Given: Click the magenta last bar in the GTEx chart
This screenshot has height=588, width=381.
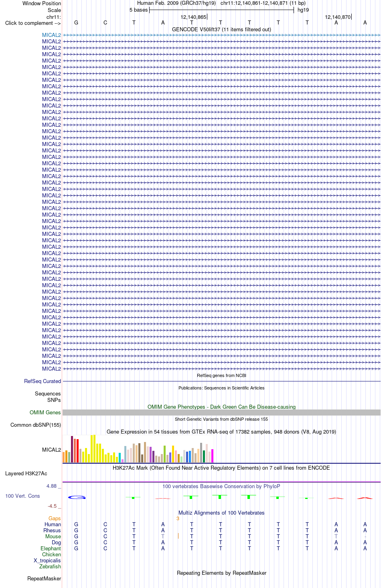Looking at the screenshot, I should [x=212, y=456].
